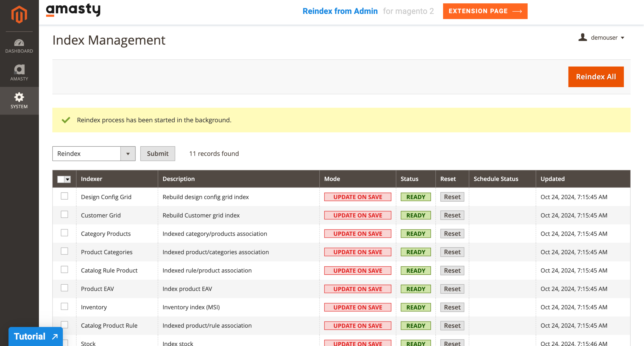The height and width of the screenshot is (346, 644).
Task: Click the green success checkmark icon
Action: pyautogui.click(x=66, y=120)
